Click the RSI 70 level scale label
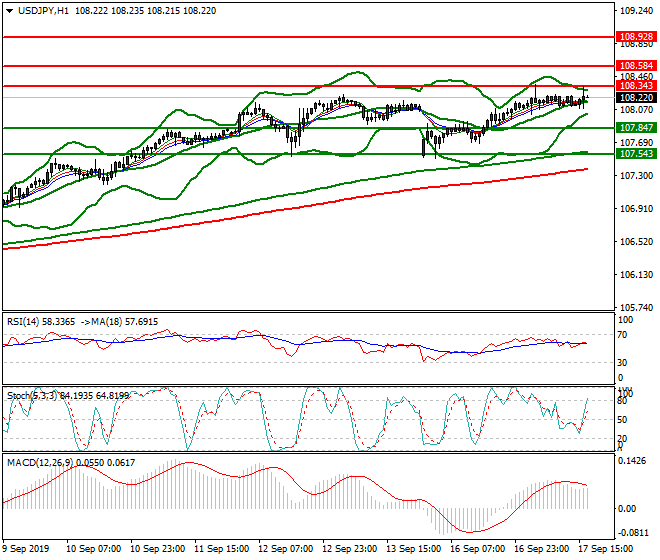660x560 pixels. [623, 335]
